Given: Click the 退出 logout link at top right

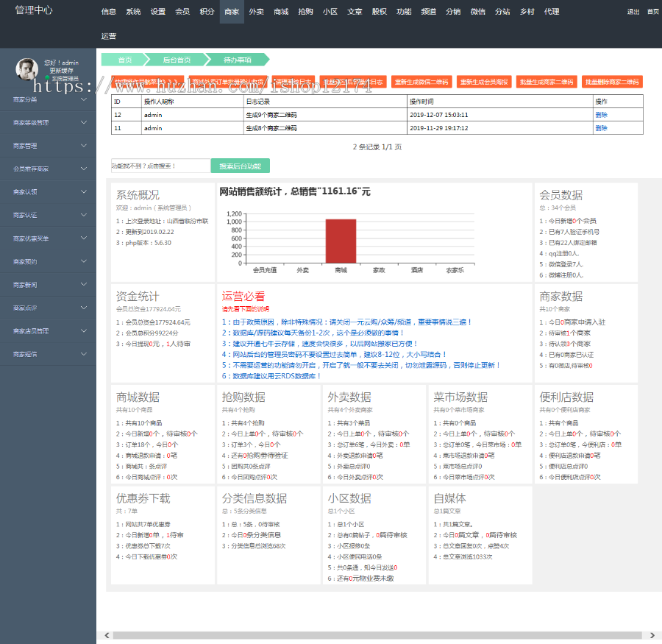Looking at the screenshot, I should click(633, 12).
